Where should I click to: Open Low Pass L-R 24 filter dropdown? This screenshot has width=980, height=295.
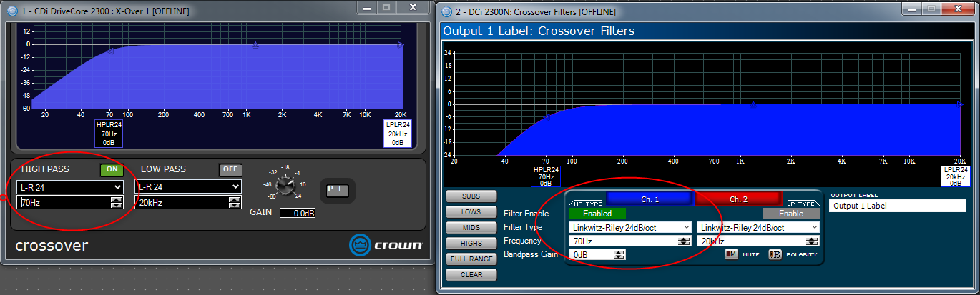pos(188,186)
